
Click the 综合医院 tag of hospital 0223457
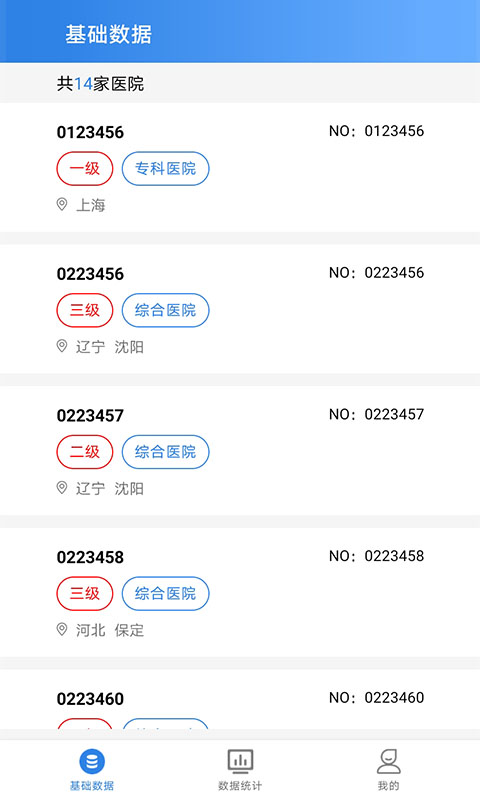coord(165,452)
